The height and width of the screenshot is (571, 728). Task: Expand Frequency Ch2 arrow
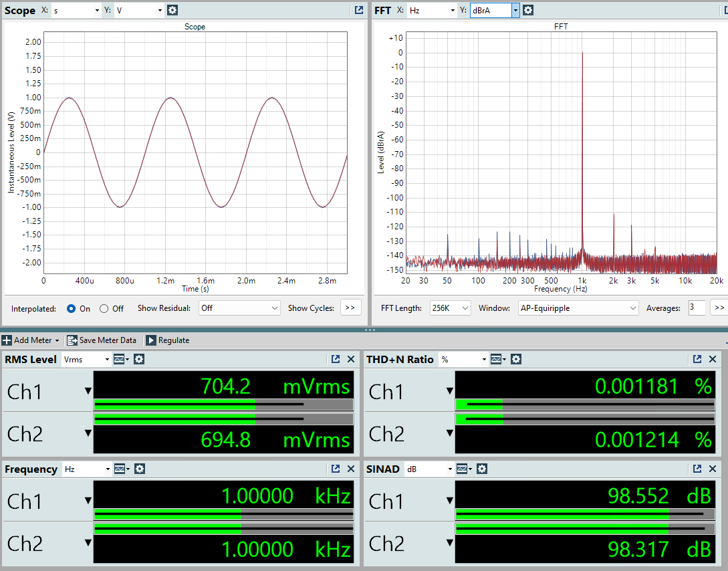pyautogui.click(x=88, y=543)
